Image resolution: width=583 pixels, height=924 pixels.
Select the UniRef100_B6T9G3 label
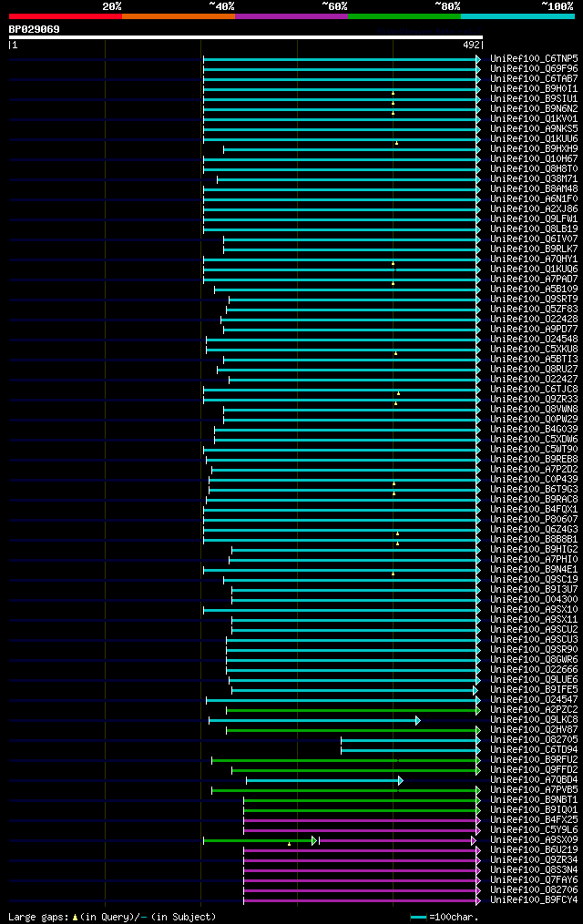point(534,490)
